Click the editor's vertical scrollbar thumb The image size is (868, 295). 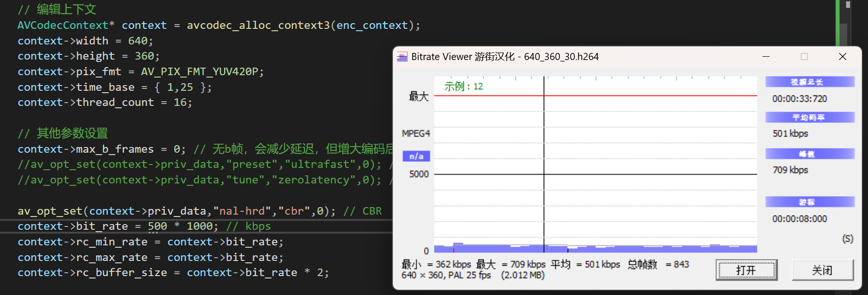coord(844,33)
